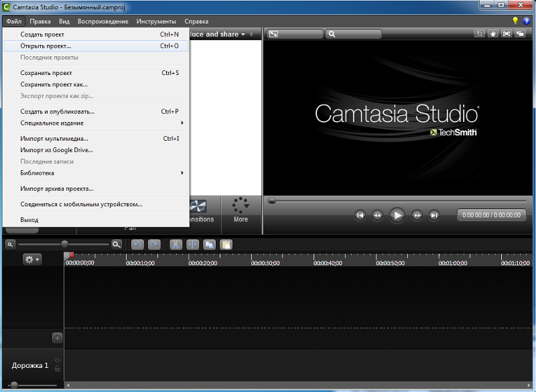Viewport: 536px width, 392px height.
Task: Open the Transitions tab
Action: 201,210
